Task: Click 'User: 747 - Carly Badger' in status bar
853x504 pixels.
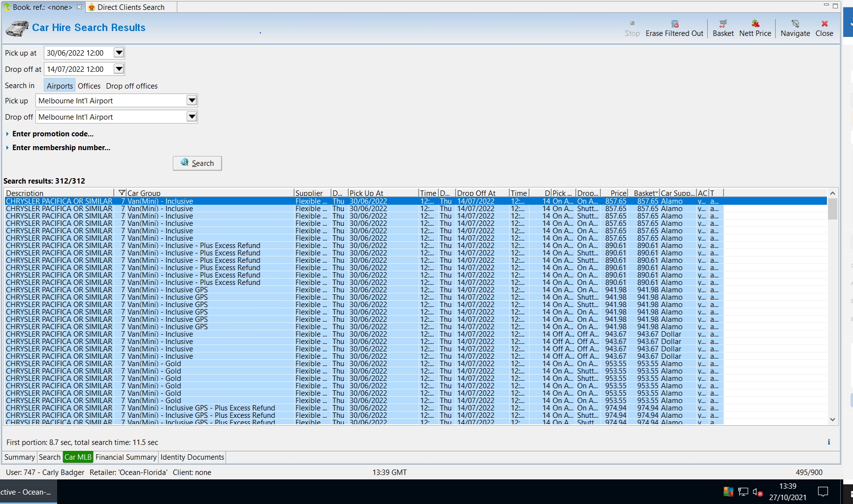Action: 45,472
